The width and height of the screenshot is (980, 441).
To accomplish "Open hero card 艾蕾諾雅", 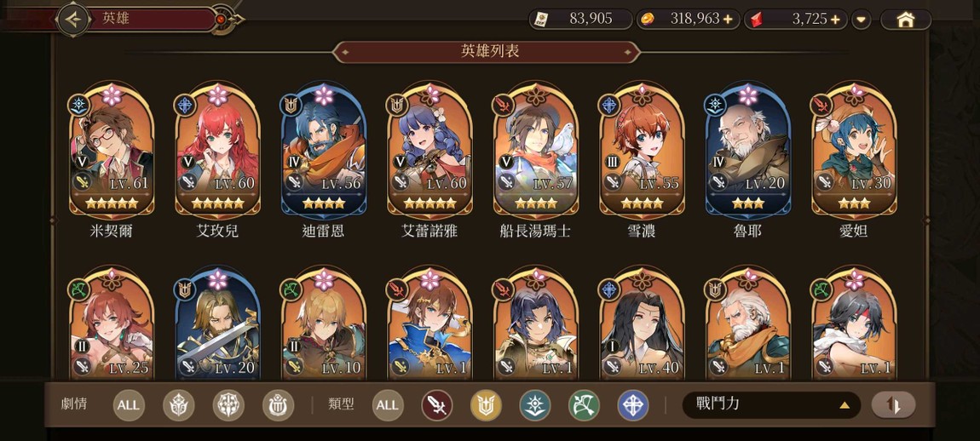I will 430,152.
